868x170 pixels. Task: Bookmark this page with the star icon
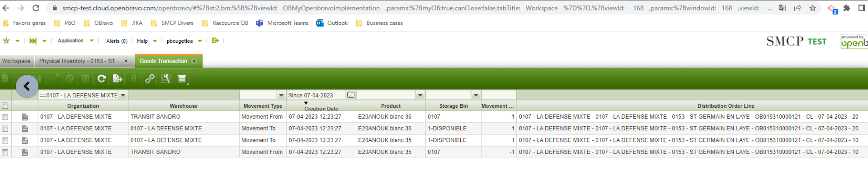(x=812, y=8)
